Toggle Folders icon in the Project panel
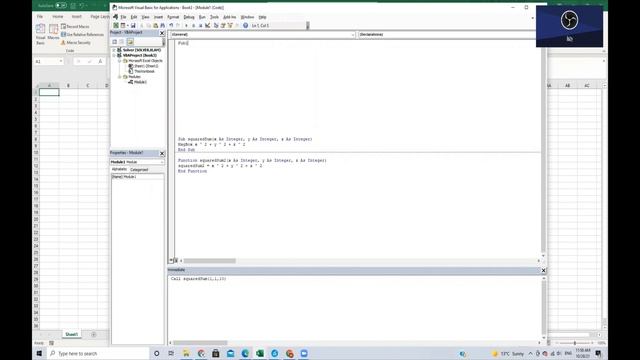The width and height of the screenshot is (640, 360). [x=130, y=42]
